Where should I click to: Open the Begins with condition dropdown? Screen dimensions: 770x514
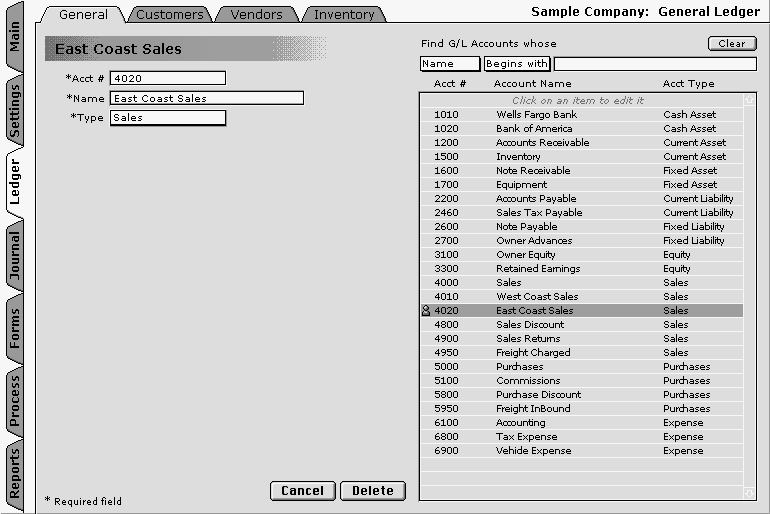coord(517,64)
